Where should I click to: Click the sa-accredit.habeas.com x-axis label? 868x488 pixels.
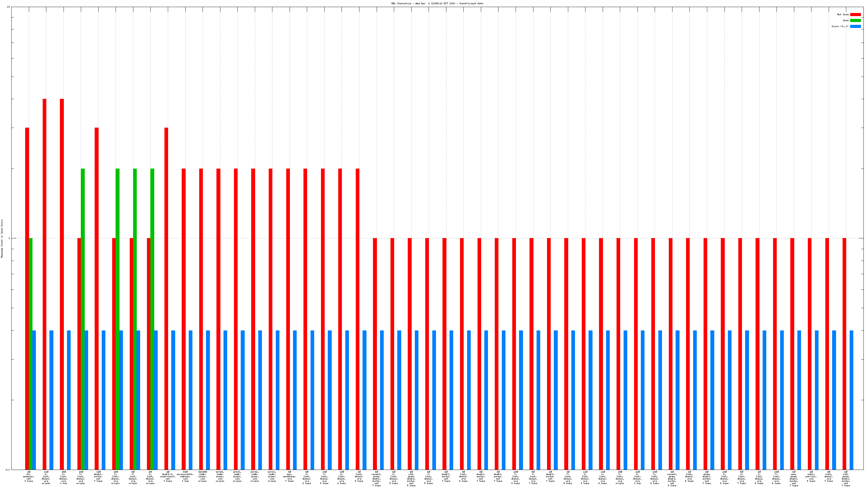pyautogui.click(x=185, y=476)
